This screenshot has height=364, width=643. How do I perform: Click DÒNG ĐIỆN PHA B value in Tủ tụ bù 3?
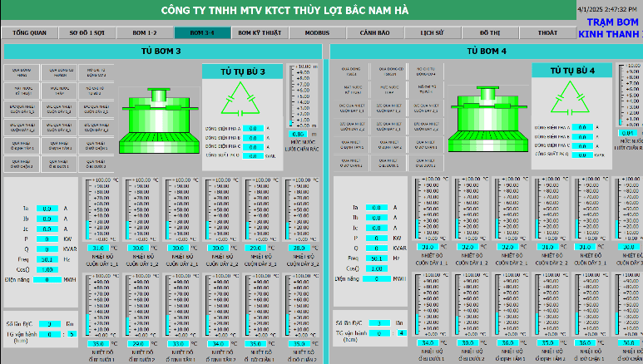[253, 138]
